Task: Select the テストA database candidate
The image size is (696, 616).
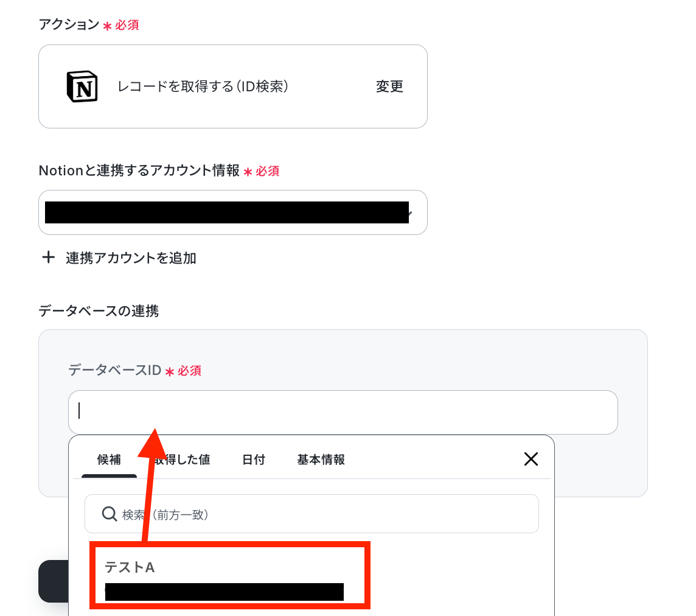Action: pyautogui.click(x=229, y=575)
